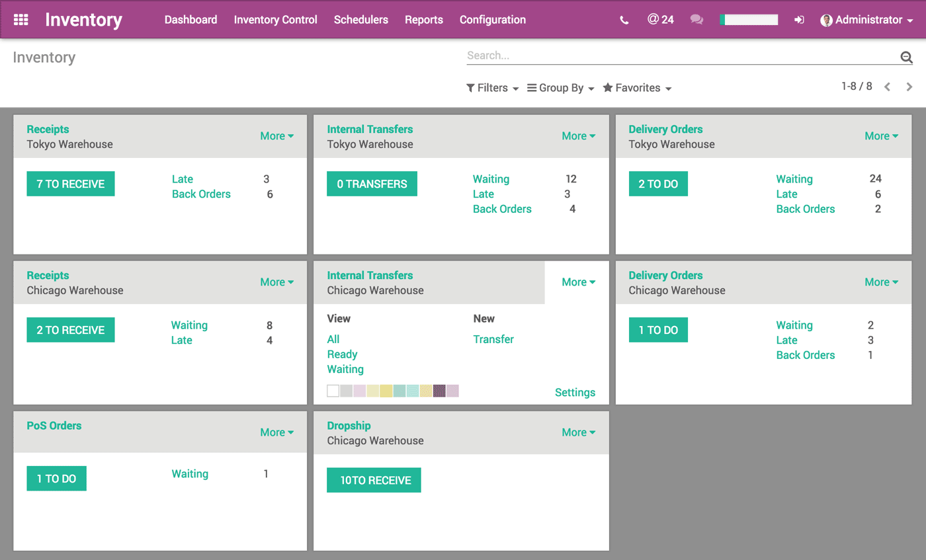Open the apps grid menu icon
This screenshot has width=926, height=560.
click(21, 19)
